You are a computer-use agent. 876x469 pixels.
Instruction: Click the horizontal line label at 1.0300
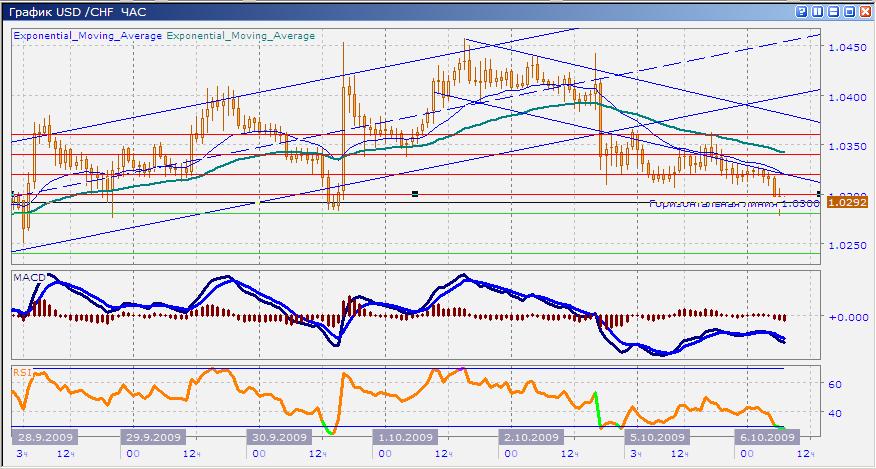tap(712, 203)
